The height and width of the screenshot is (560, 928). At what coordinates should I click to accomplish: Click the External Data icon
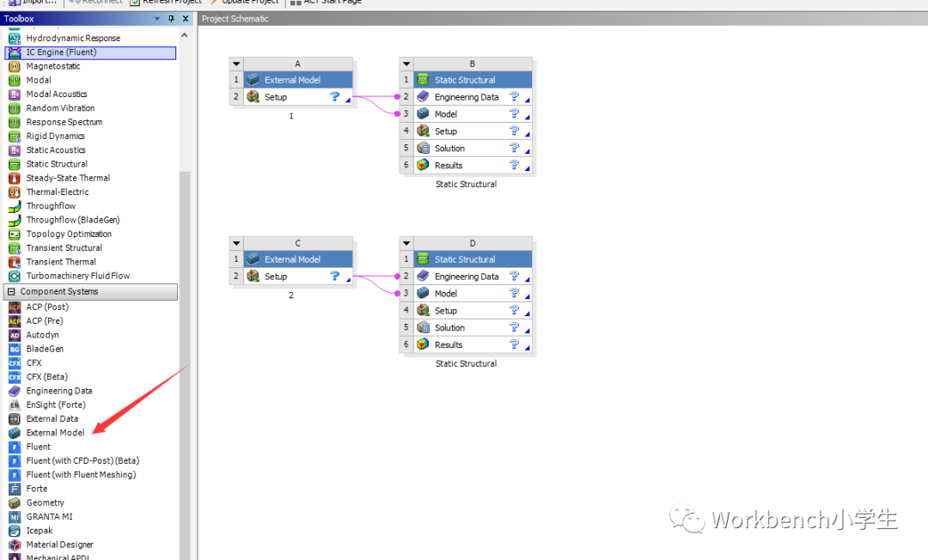coord(15,418)
